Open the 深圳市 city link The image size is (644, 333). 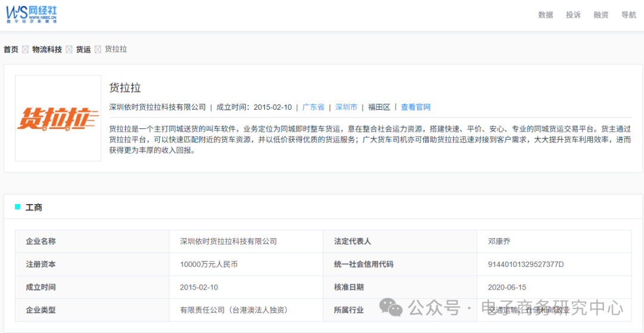[346, 107]
